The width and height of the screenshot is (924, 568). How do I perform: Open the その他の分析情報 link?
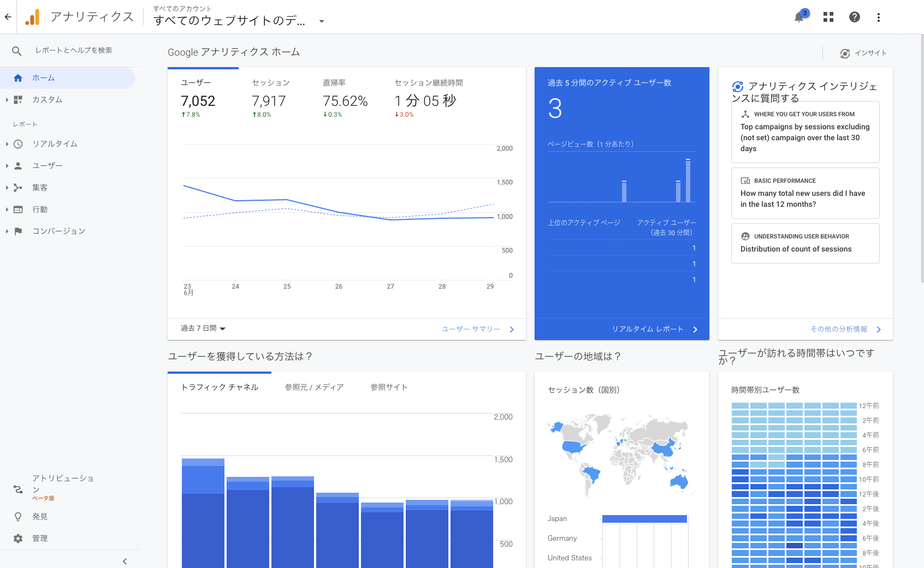(x=845, y=329)
